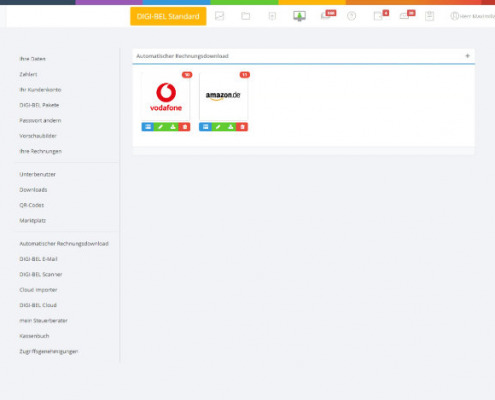Click Vodafone green download icon
495x400 pixels.
tap(172, 127)
